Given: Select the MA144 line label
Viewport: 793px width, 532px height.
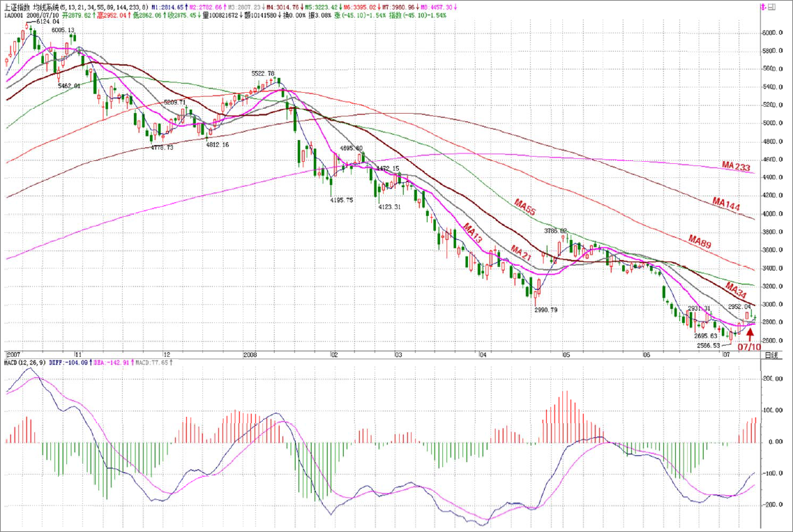Looking at the screenshot, I should [x=729, y=202].
